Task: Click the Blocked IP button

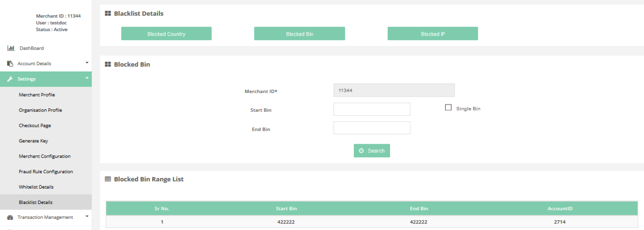Action: coord(433,34)
